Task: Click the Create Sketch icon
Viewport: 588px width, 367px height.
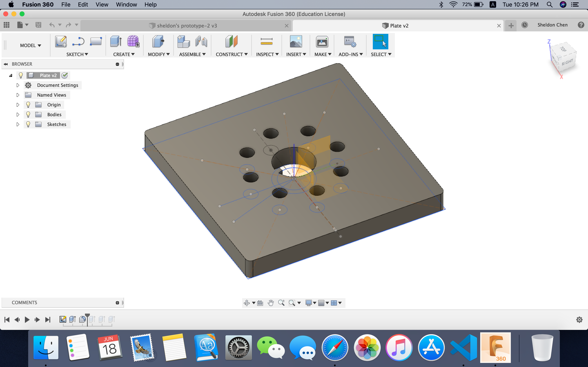Action: pos(61,42)
